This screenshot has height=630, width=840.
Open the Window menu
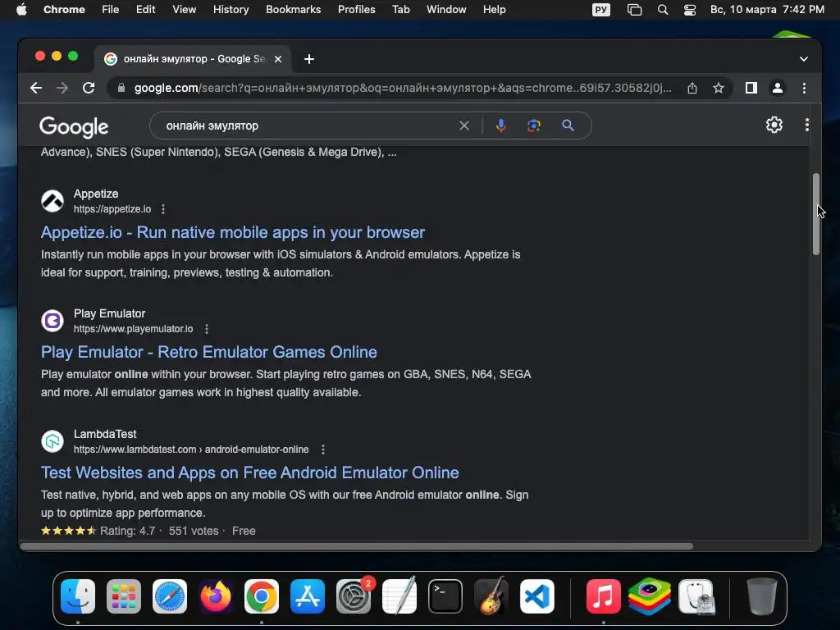(x=446, y=10)
